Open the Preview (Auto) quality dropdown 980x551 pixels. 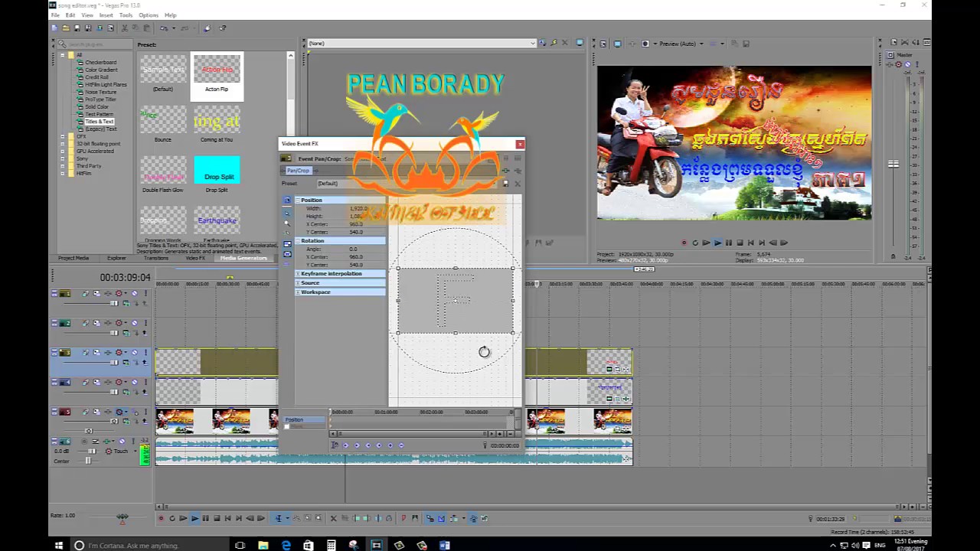[681, 44]
